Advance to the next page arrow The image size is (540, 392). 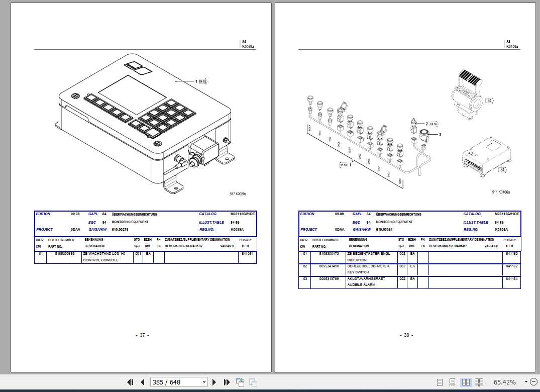point(214,382)
